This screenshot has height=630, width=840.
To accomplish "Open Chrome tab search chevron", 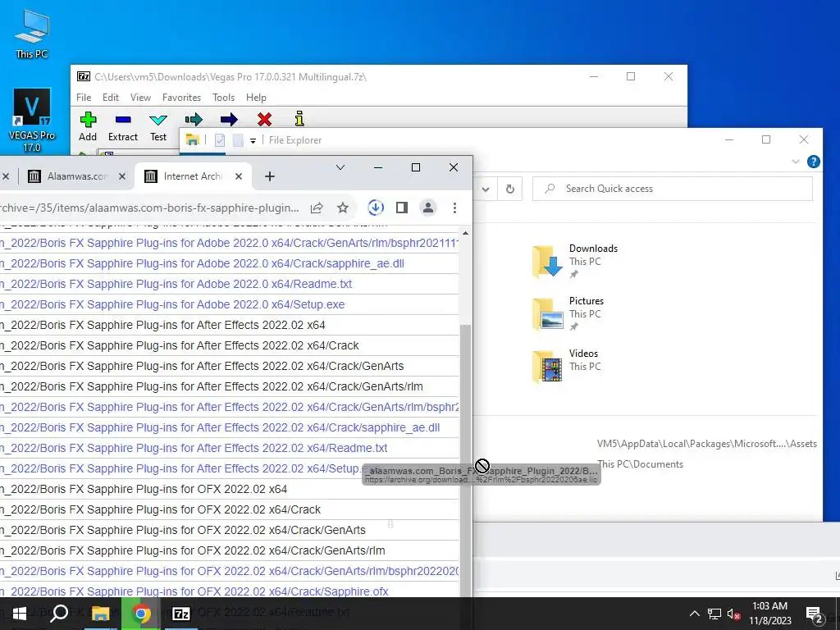I will click(340, 167).
